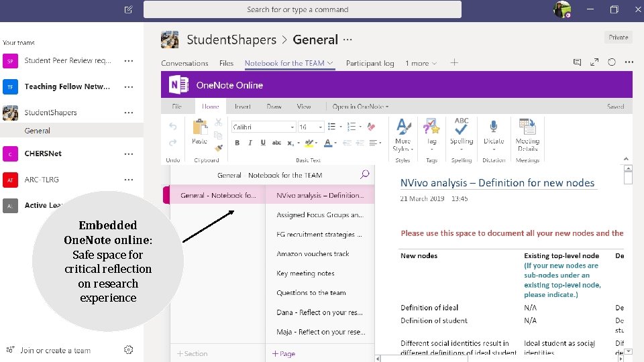The height and width of the screenshot is (362, 644).
Task: Add a new Page
Action: (284, 353)
